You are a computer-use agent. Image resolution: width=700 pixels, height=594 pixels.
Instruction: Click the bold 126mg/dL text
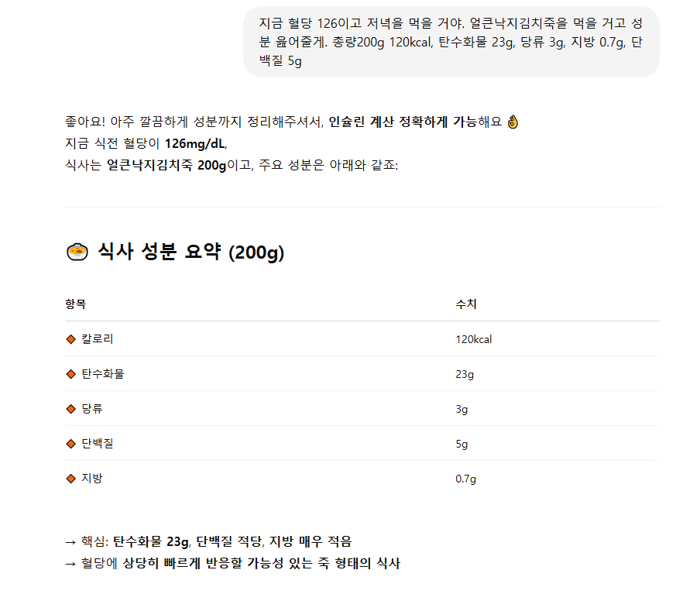coord(195,144)
